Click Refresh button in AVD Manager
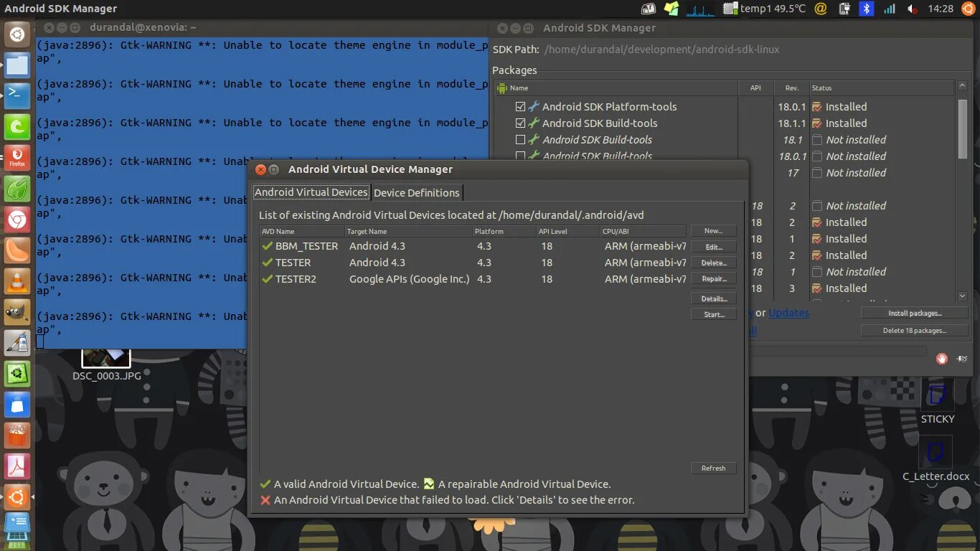 [713, 468]
